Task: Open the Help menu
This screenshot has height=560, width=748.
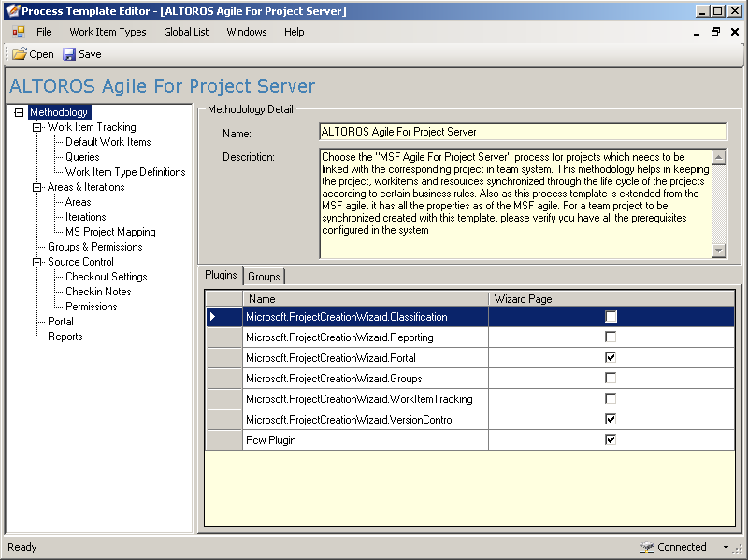Action: coord(294,32)
